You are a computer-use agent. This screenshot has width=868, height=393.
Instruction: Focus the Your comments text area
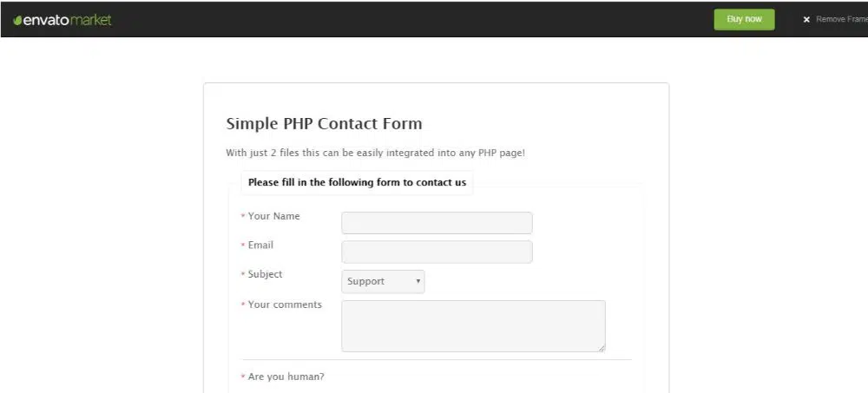click(473, 325)
